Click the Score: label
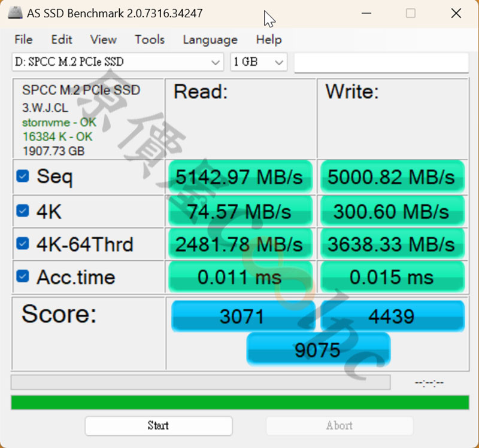 [x=59, y=314]
